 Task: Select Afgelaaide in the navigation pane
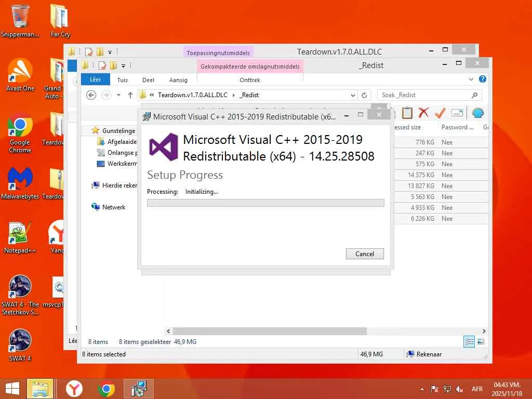117,141
